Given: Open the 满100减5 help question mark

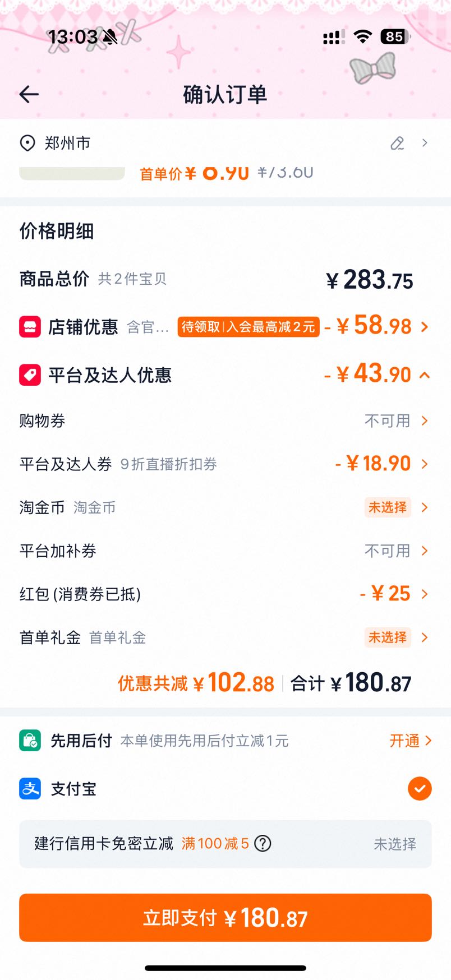Looking at the screenshot, I should pyautogui.click(x=263, y=843).
